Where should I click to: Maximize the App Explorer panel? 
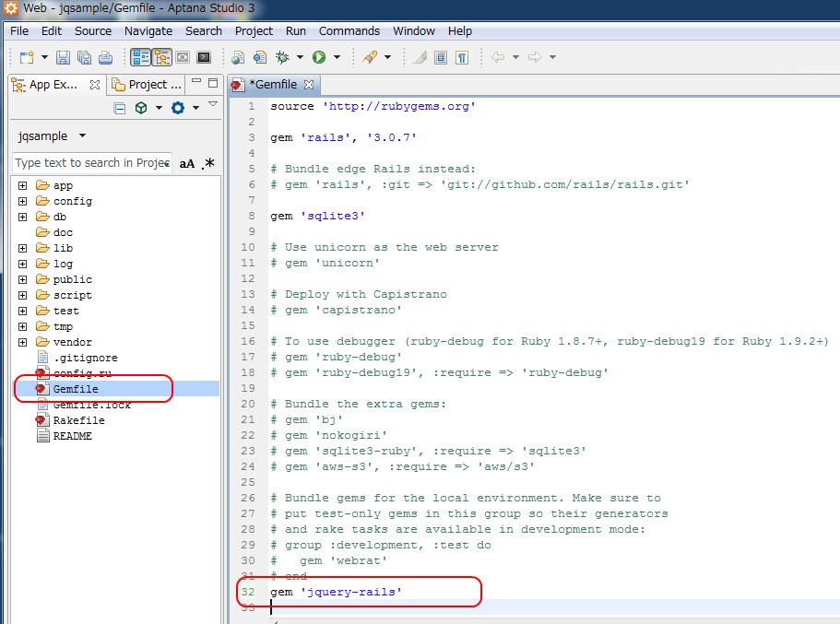click(213, 82)
